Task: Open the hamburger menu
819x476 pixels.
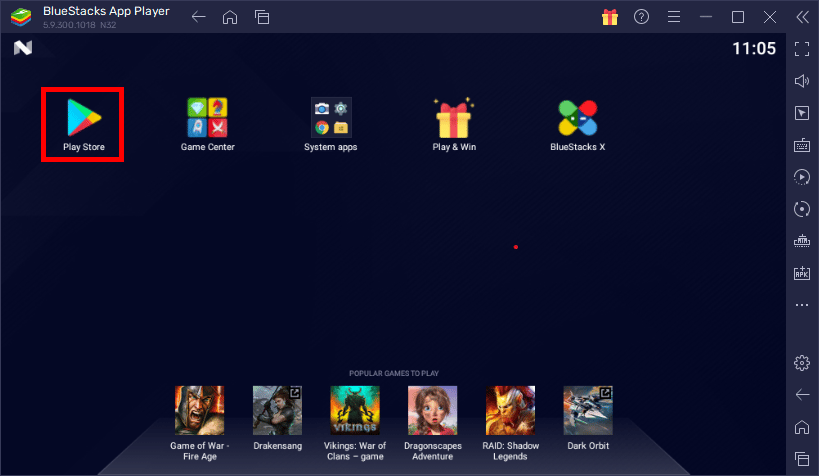Action: click(x=674, y=17)
